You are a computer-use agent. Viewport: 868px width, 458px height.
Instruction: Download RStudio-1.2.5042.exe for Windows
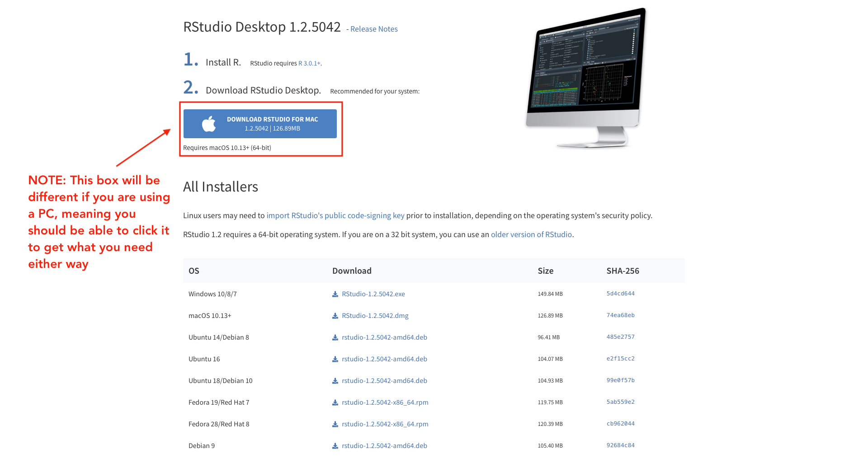point(373,294)
